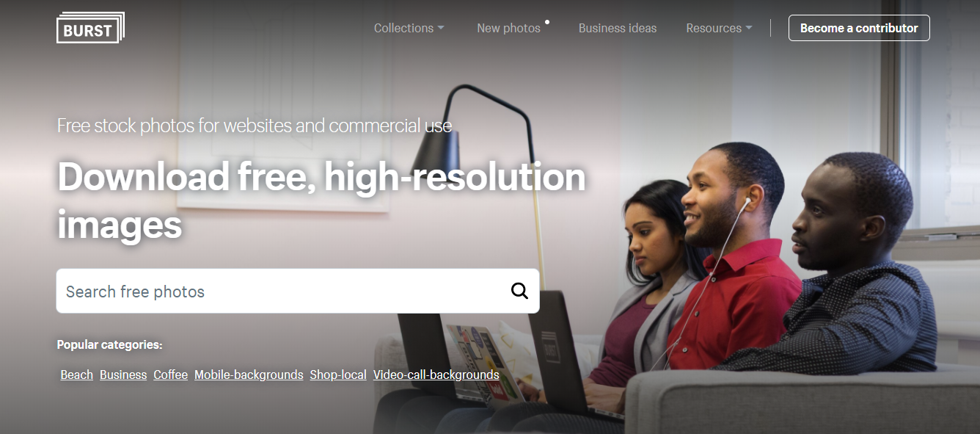This screenshot has width=980, height=434.
Task: Click the Become a contributor button
Action: coord(859,28)
